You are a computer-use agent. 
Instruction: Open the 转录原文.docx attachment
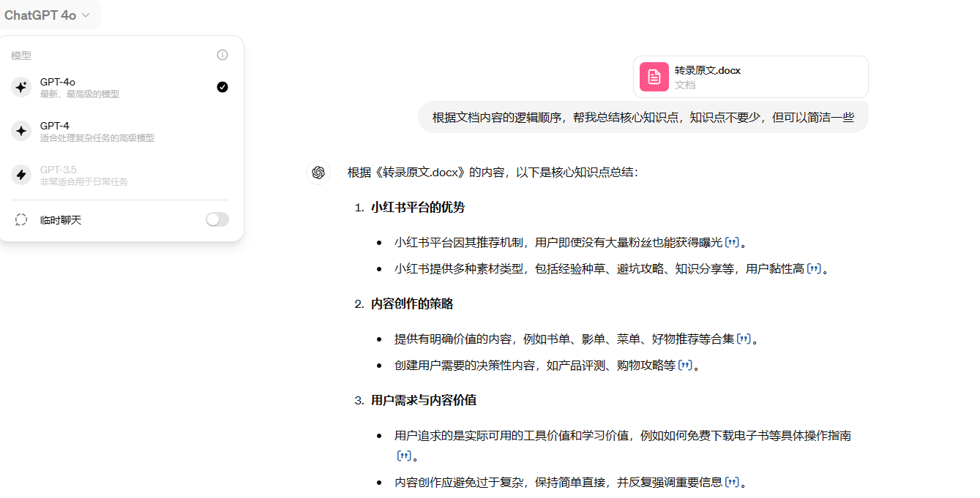[x=751, y=77]
